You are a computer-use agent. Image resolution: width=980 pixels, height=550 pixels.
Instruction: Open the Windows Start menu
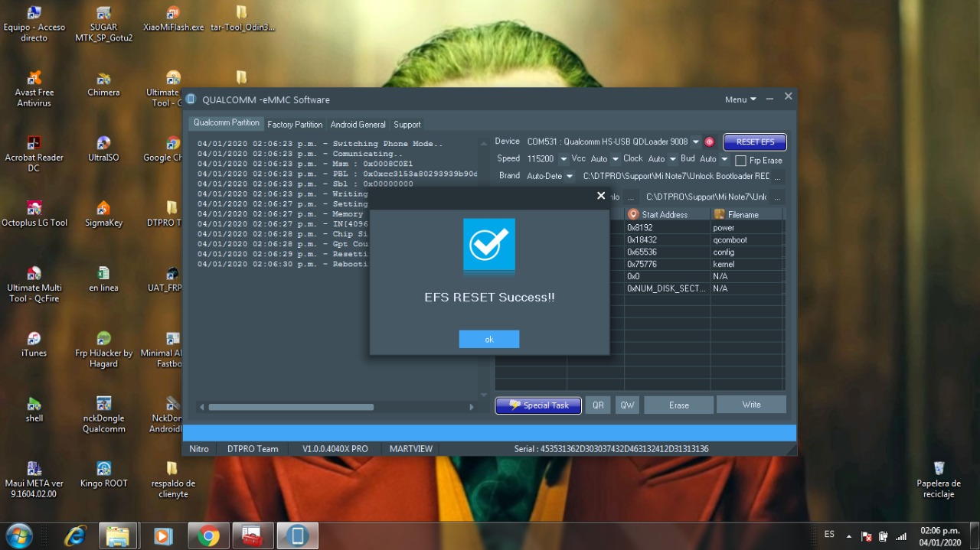18,535
